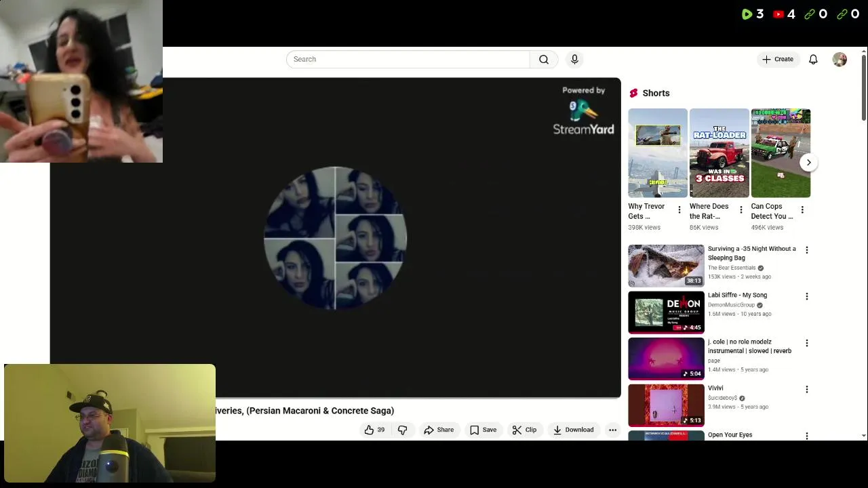Like the video with 39 likes
Viewport: 868px width, 488px height.
375,430
